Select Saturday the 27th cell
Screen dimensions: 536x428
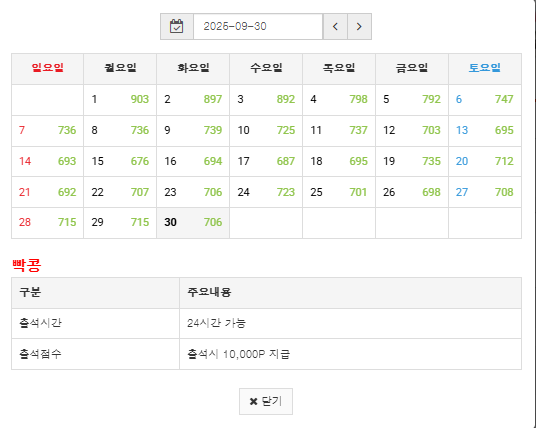(485, 192)
